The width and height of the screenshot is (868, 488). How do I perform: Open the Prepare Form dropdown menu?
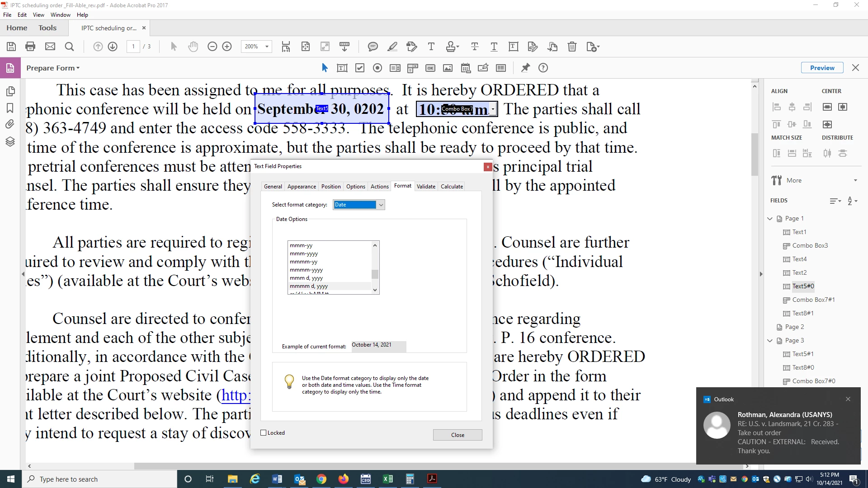click(x=53, y=68)
